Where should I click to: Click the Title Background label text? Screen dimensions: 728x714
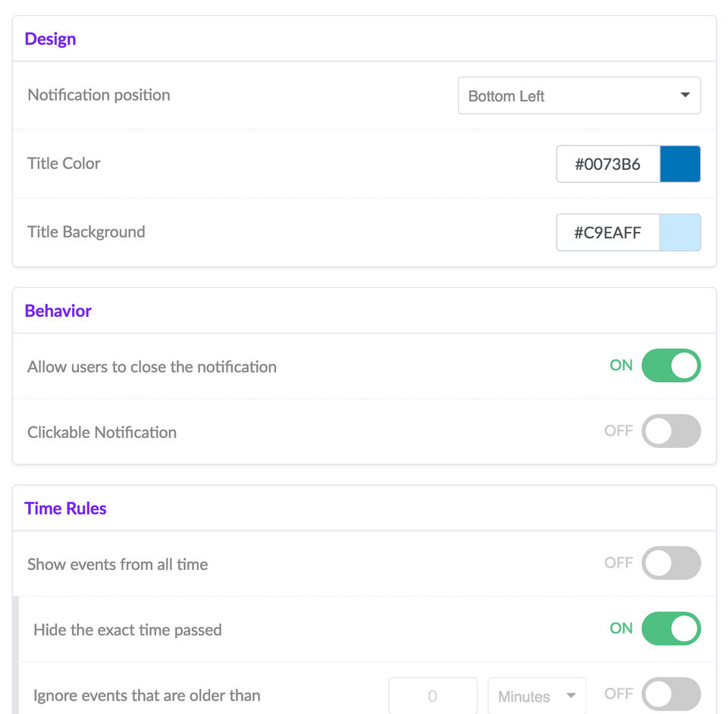tap(86, 232)
